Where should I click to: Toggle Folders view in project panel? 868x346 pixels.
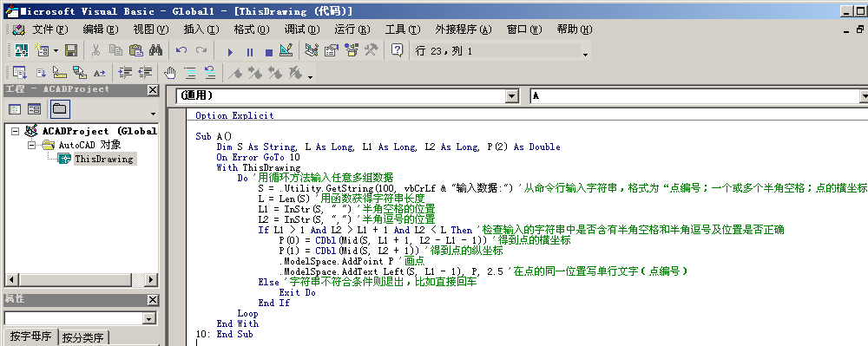pos(60,109)
